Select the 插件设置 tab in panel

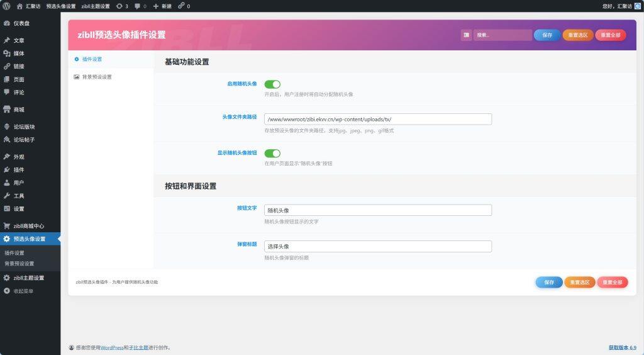(111, 59)
